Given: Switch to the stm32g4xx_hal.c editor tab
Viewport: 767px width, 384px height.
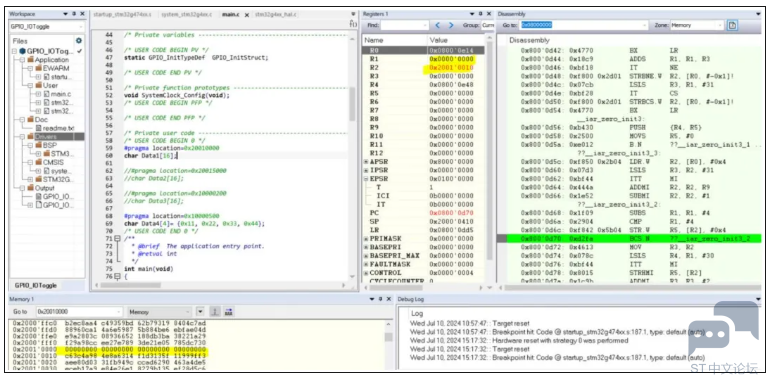Looking at the screenshot, I should point(275,14).
